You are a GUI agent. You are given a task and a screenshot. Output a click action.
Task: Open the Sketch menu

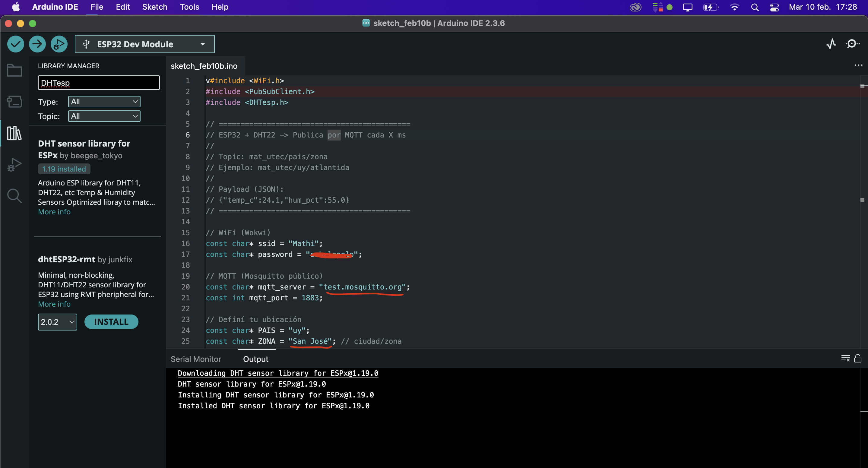coord(154,7)
